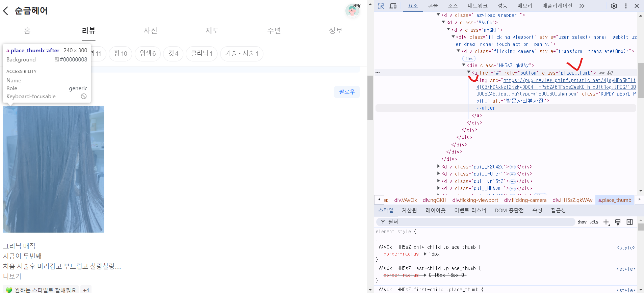The width and height of the screenshot is (644, 293).
Task: Open the 계산됨 styles subtab
Action: click(x=409, y=210)
